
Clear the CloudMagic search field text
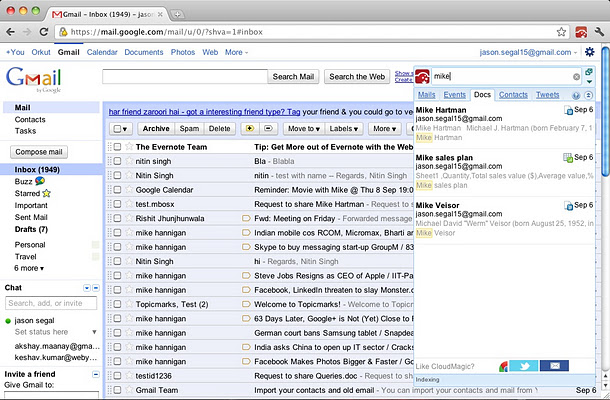pos(577,77)
